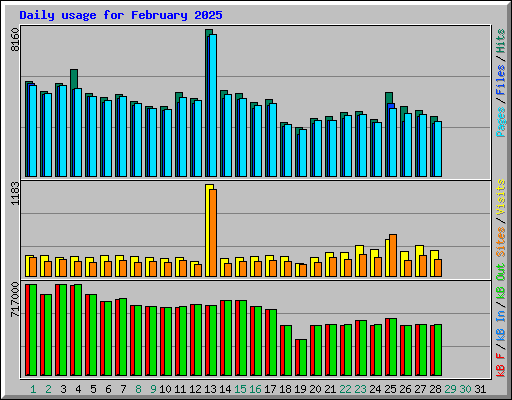
Task: Click the 'Hits' legend label
Action: [501, 41]
